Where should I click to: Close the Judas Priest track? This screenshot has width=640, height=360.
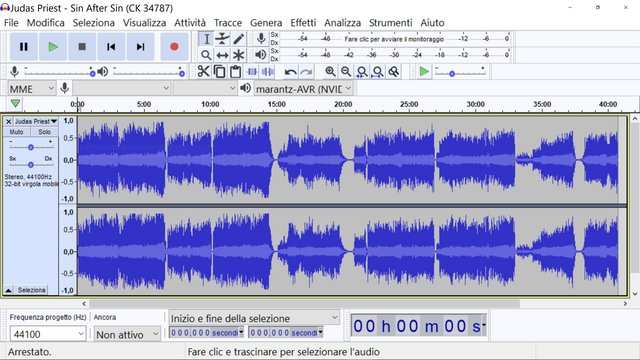pos(8,122)
